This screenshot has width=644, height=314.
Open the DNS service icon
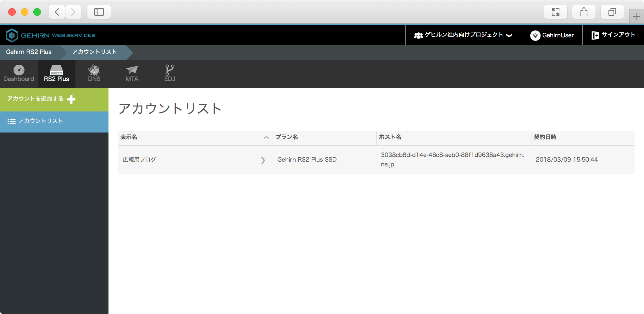pyautogui.click(x=94, y=70)
